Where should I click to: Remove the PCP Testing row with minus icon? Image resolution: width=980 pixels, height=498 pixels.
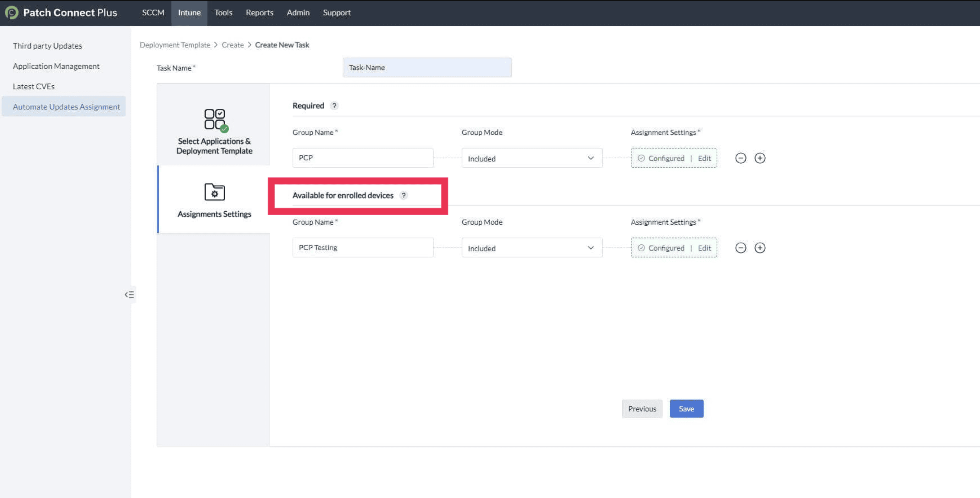(740, 248)
